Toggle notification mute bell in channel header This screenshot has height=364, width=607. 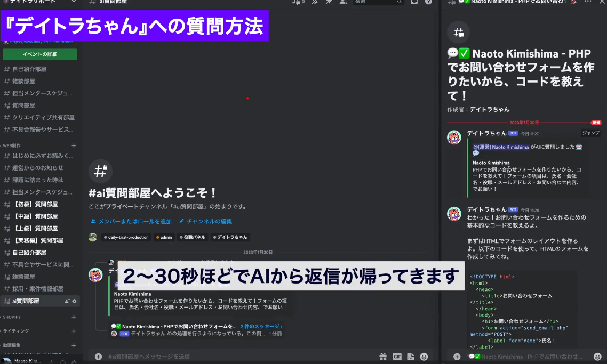tap(315, 2)
